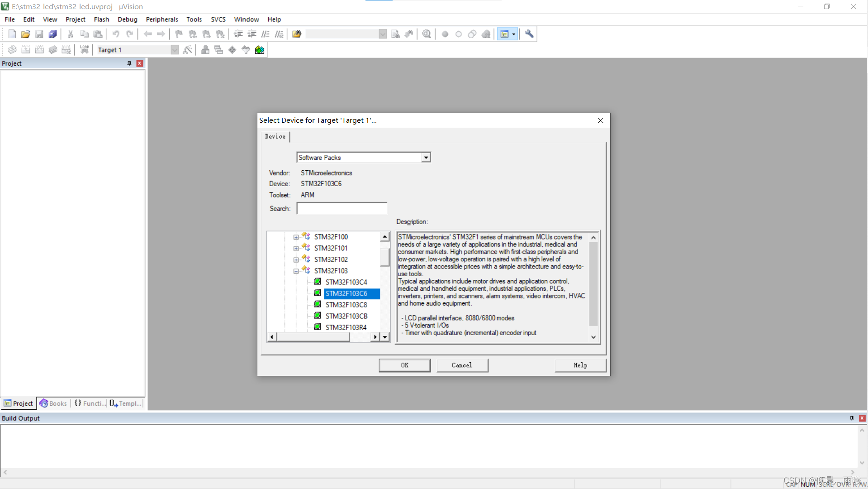Click the New file icon
The width and height of the screenshot is (868, 489).
point(12,34)
